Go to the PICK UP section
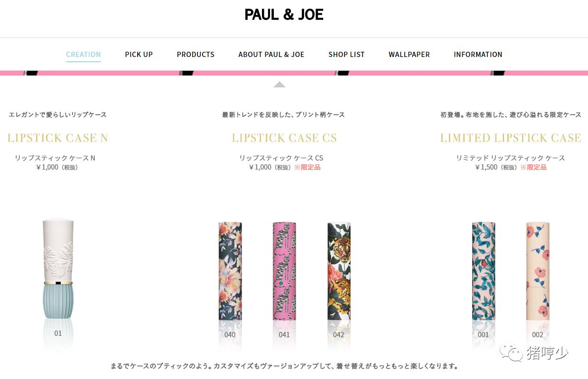 (139, 54)
